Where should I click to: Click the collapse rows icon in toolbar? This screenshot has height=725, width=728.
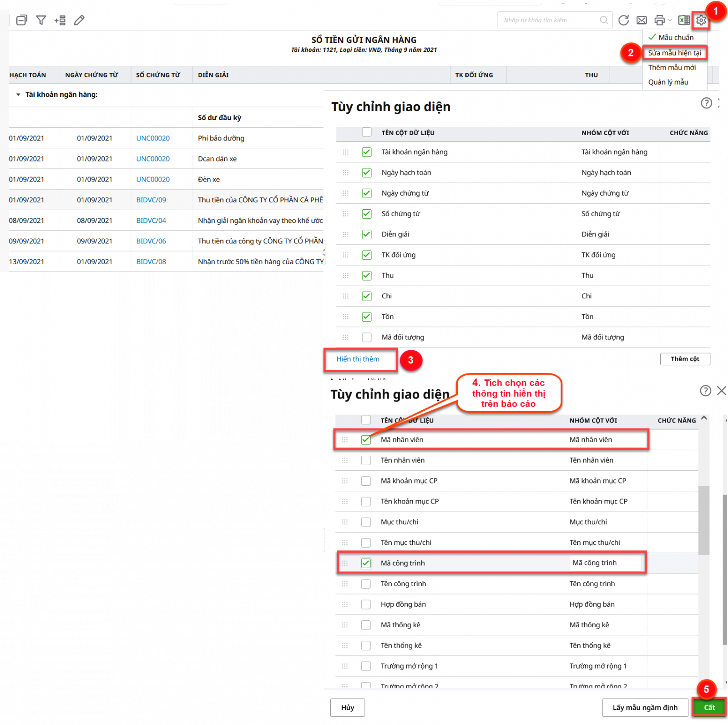point(21,20)
